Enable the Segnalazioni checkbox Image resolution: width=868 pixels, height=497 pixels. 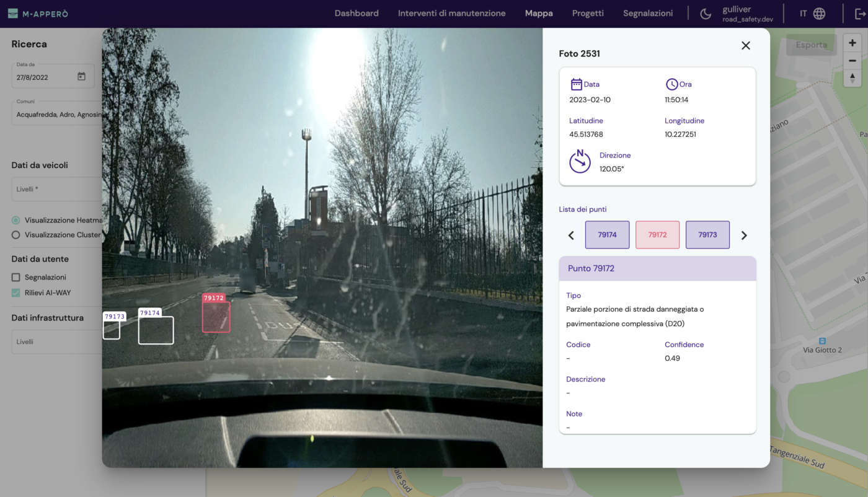pos(16,277)
